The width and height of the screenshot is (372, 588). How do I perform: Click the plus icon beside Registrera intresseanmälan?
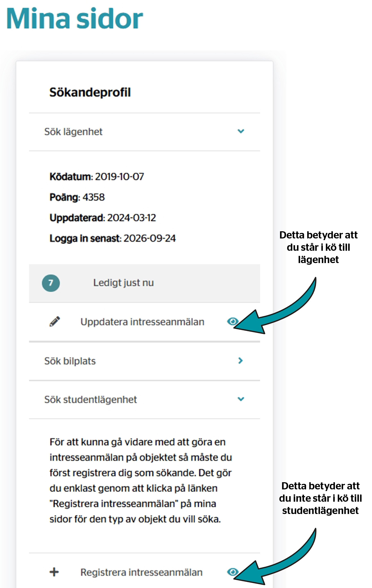pyautogui.click(x=54, y=572)
